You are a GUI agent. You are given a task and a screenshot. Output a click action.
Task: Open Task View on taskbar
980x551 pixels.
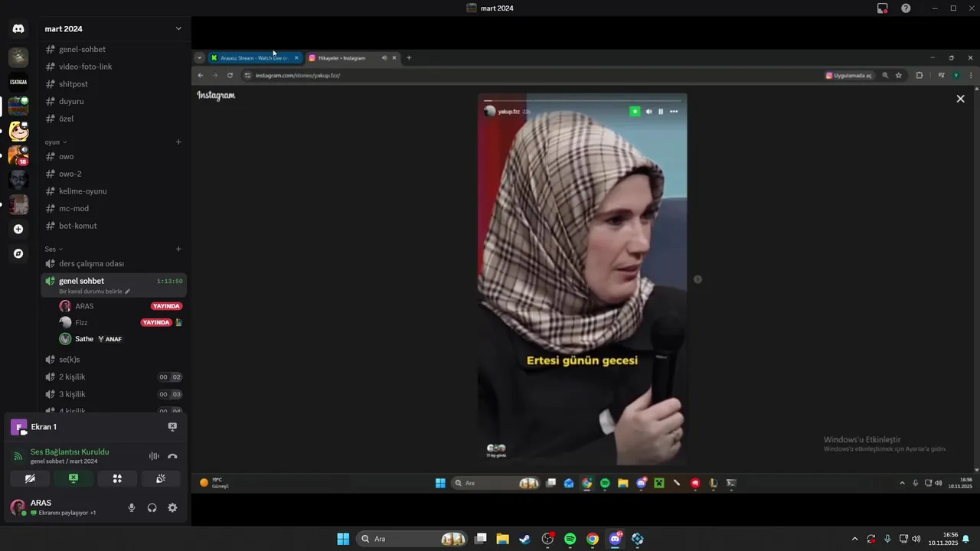480,539
